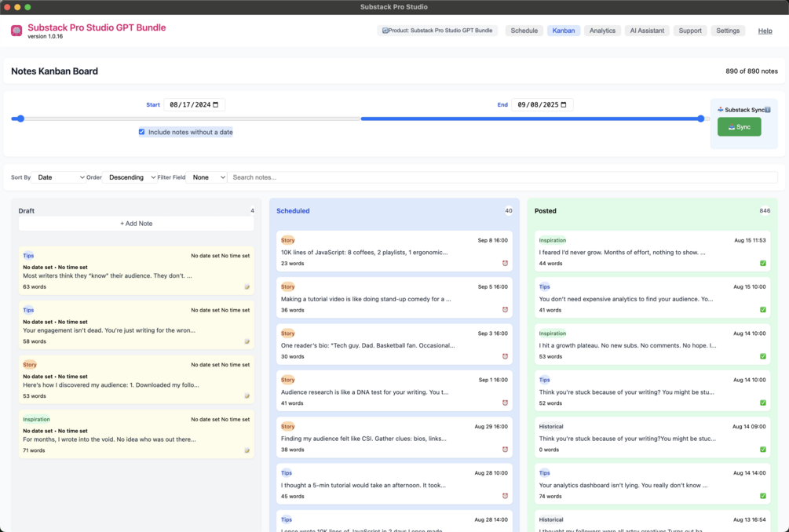Click the 'Search notes...' input field
Screen dimensions: 789x532
pyautogui.click(x=502, y=177)
